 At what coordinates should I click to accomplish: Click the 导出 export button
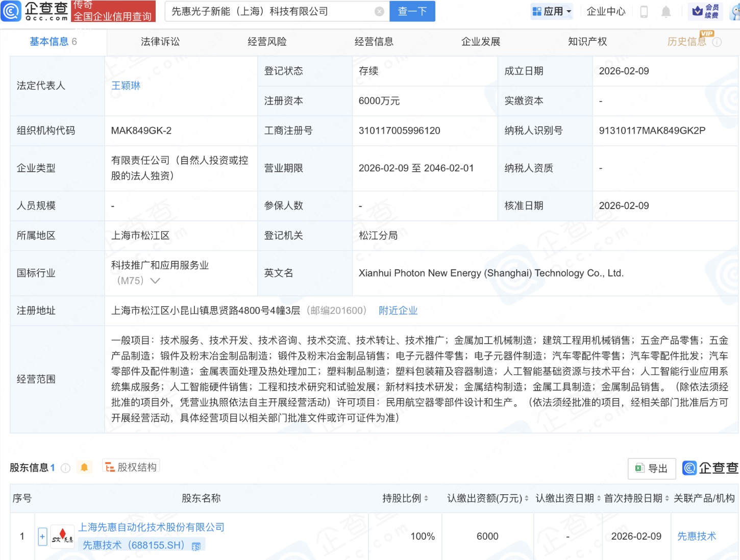(652, 468)
